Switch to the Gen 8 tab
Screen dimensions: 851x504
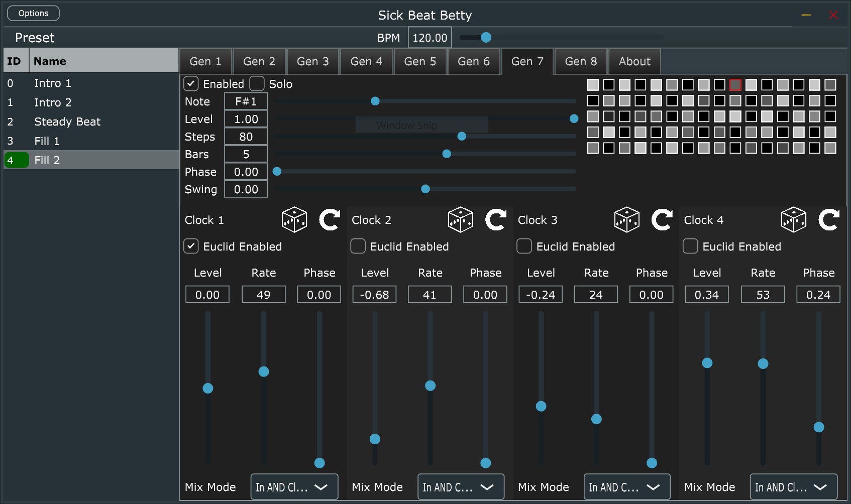pos(581,61)
